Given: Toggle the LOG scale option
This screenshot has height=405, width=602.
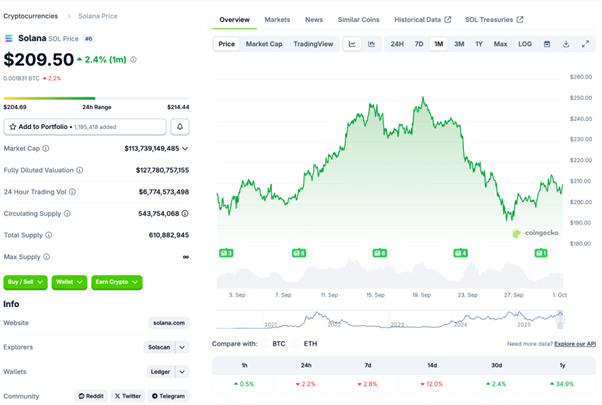Looking at the screenshot, I should coord(525,44).
